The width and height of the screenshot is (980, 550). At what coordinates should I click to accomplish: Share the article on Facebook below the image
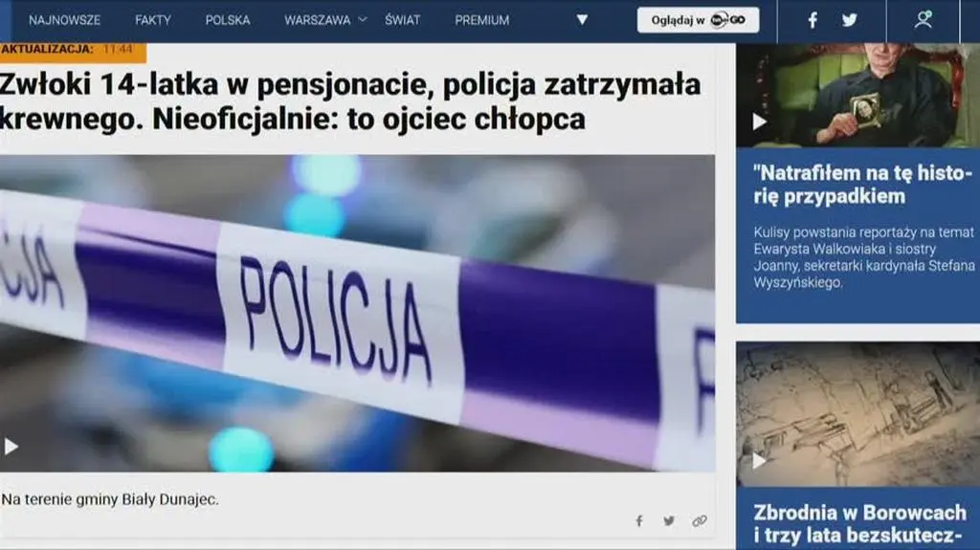[639, 521]
